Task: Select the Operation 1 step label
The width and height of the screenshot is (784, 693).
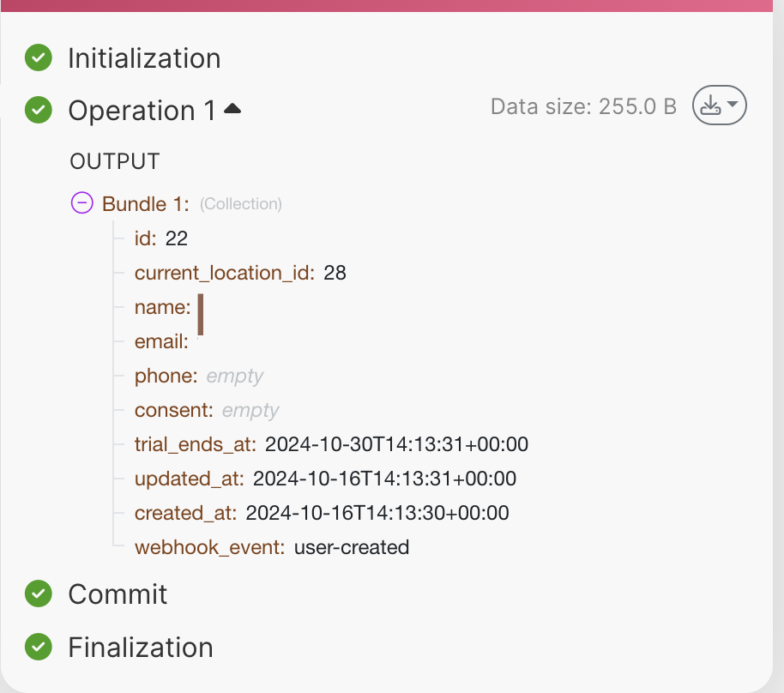Action: click(142, 111)
